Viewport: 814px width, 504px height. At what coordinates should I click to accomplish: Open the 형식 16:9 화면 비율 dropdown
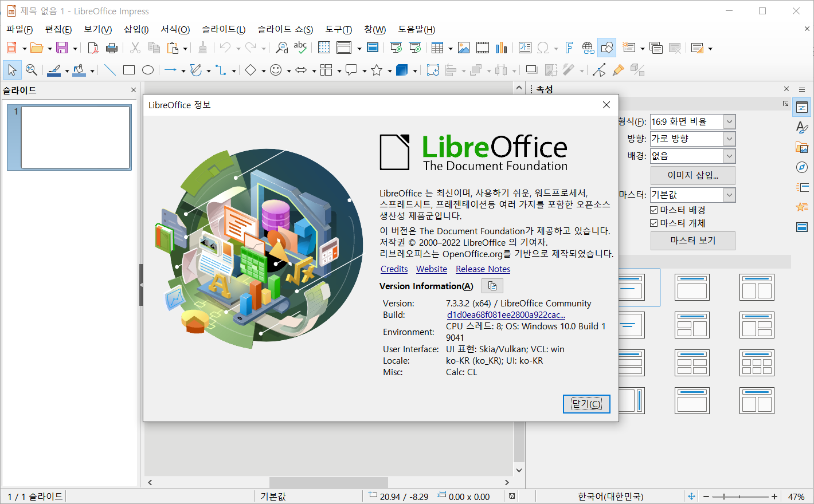coord(692,121)
